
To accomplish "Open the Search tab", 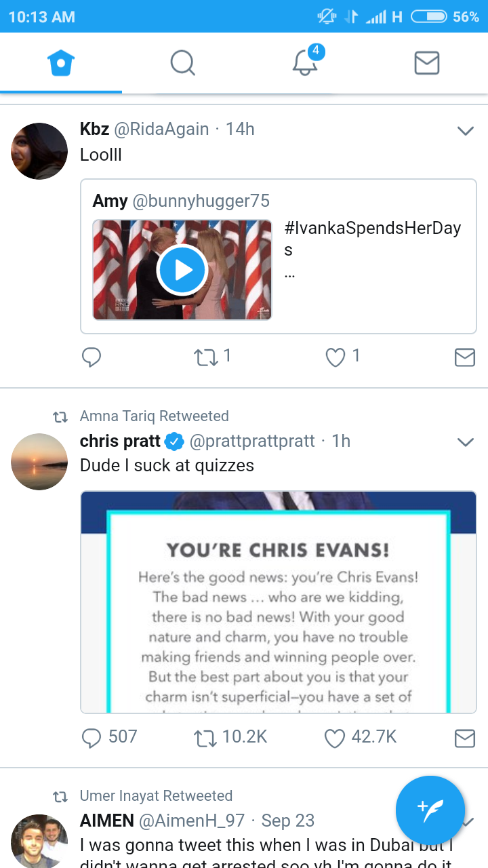I will click(x=182, y=63).
